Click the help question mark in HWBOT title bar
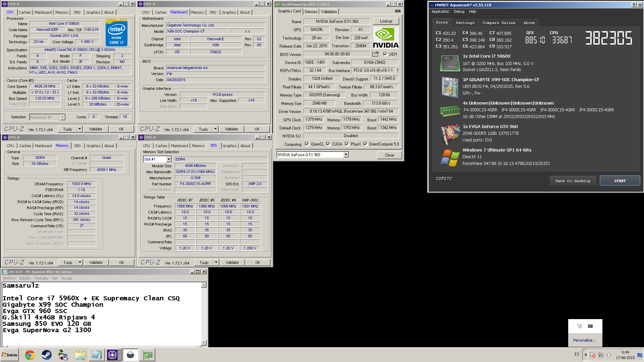644x362 pixels. pos(633,5)
